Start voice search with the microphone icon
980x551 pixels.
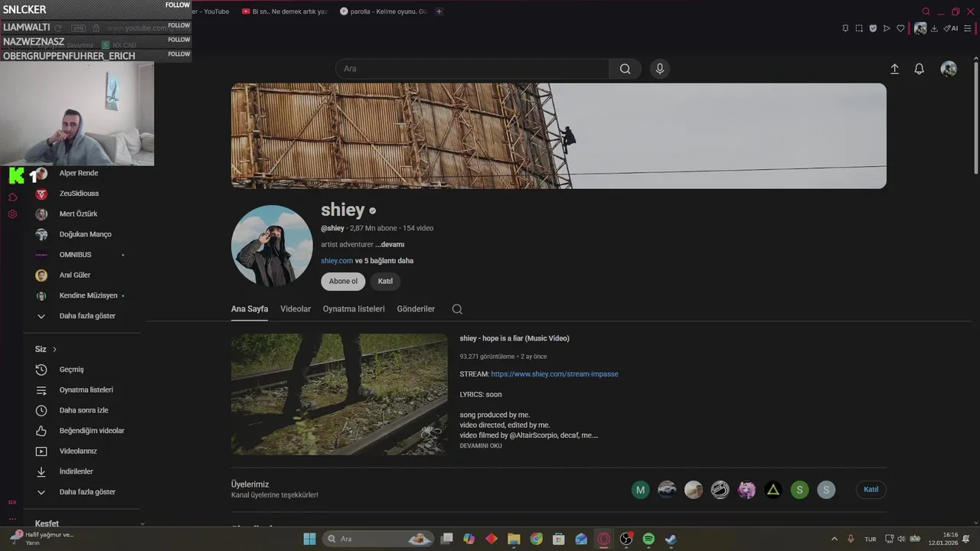[x=660, y=69]
